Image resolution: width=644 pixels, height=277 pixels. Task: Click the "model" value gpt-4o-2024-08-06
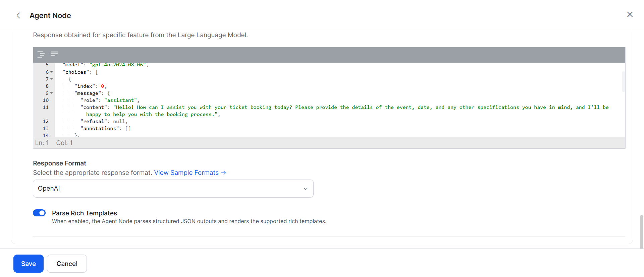coord(117,65)
